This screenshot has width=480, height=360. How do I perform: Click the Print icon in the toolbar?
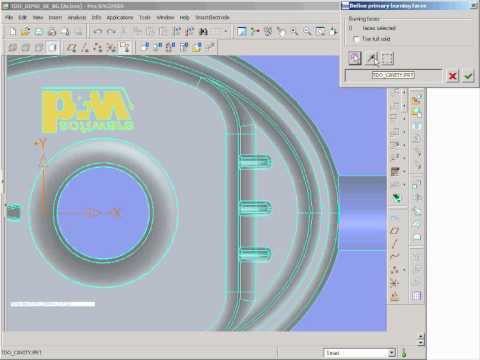(x=52, y=32)
